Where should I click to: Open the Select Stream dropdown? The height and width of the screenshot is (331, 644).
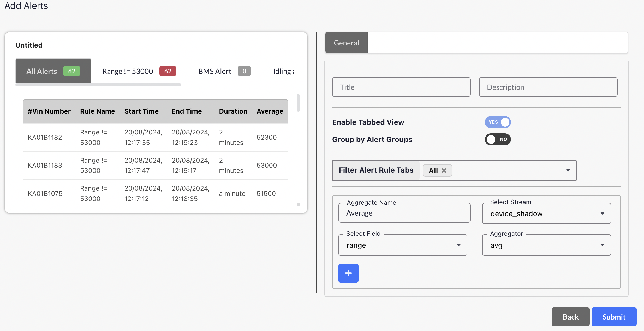(x=546, y=214)
